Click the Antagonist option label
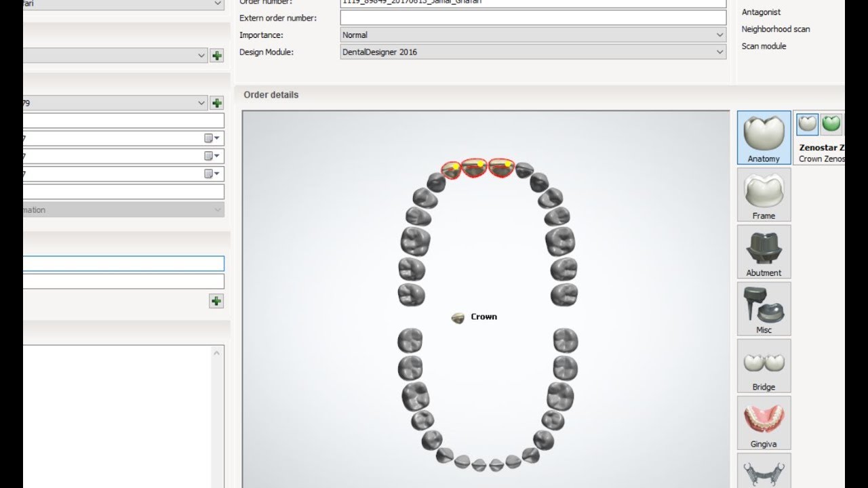The image size is (868, 488). point(761,12)
